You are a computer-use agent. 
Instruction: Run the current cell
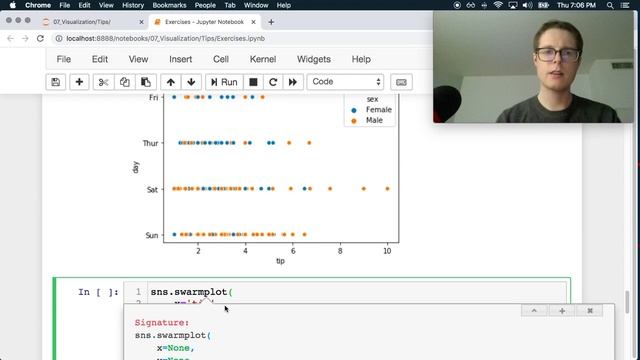[224, 82]
